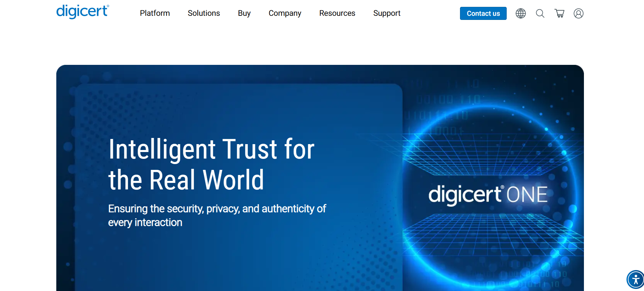Open the Support menu
Viewport: 644px width, 291px height.
click(x=387, y=13)
